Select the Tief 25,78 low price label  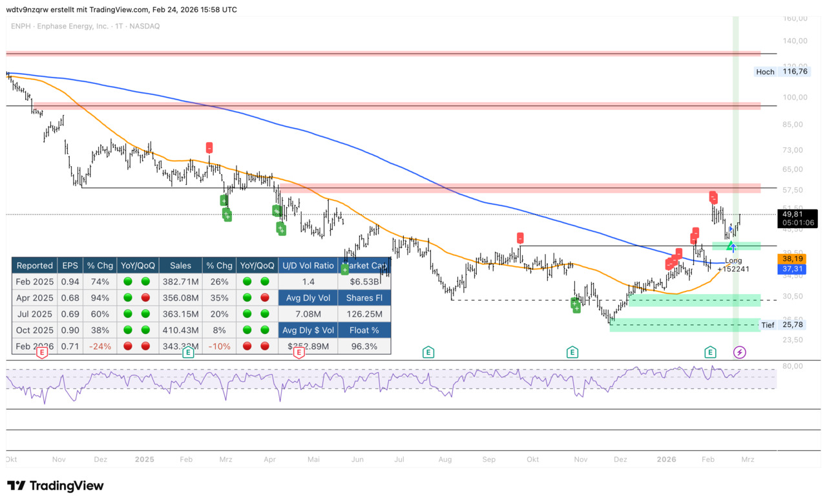tap(783, 325)
